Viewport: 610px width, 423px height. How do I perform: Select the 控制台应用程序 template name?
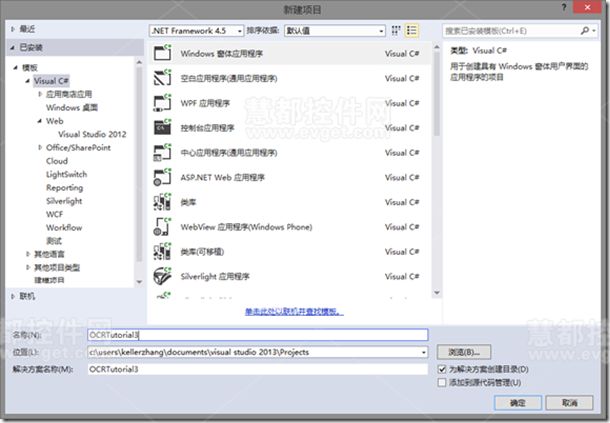(207, 128)
